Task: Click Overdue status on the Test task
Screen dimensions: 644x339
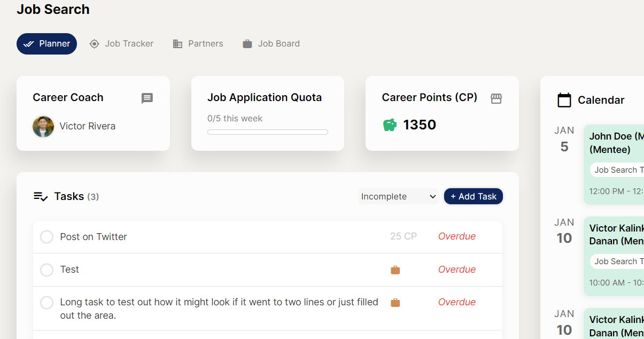Action: 457,269
